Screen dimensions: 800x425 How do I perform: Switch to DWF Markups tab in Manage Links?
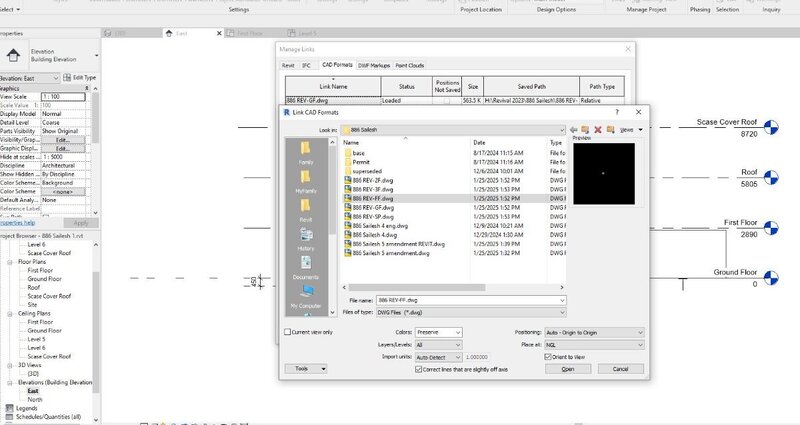(x=374, y=66)
